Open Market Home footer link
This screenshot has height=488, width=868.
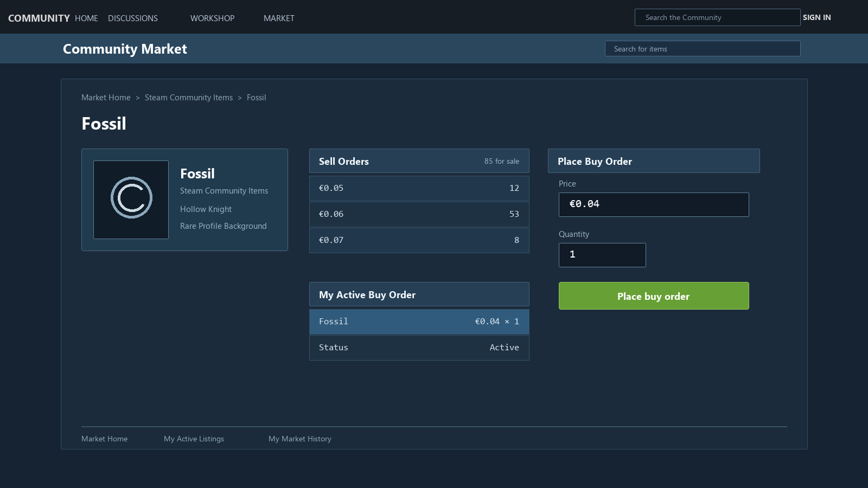[x=104, y=439]
